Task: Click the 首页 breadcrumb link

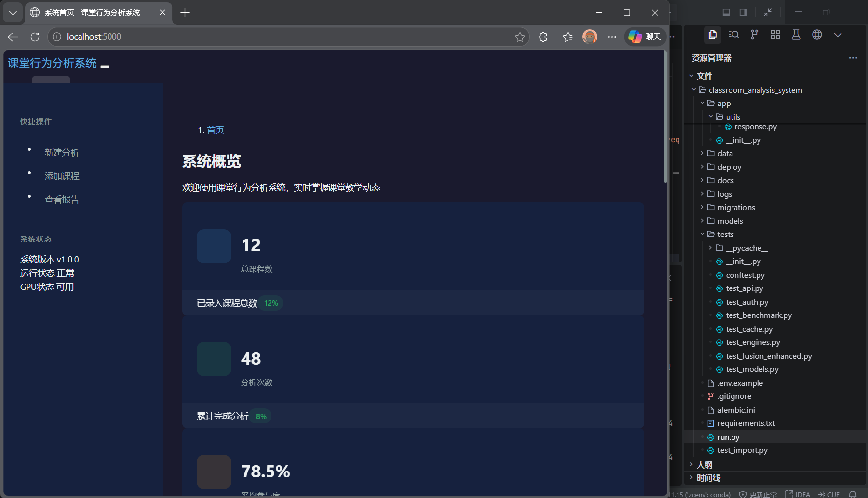Action: pyautogui.click(x=215, y=130)
